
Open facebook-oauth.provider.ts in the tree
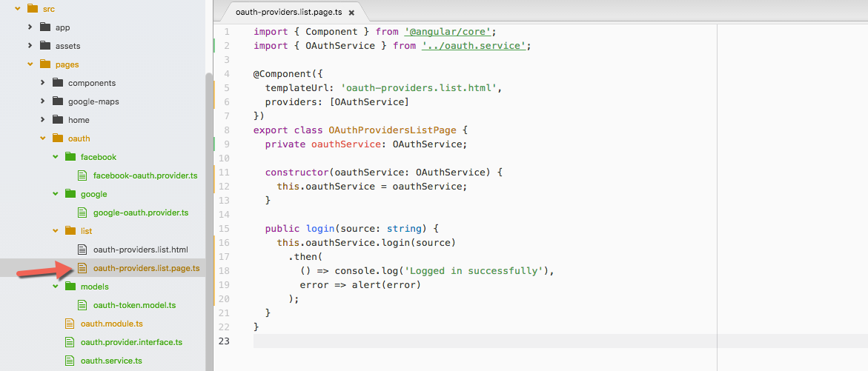pos(145,176)
